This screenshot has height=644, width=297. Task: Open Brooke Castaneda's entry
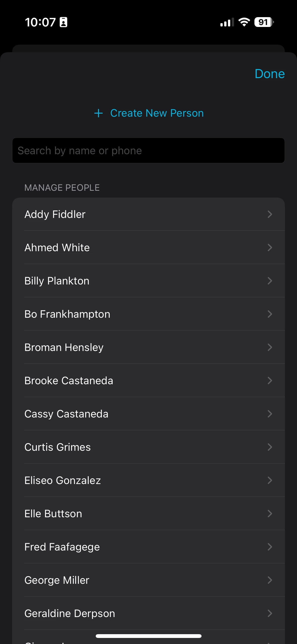[x=148, y=380]
